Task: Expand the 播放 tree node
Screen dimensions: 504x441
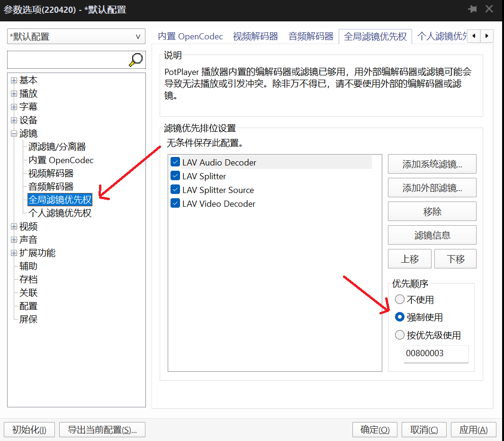Action: pos(14,93)
